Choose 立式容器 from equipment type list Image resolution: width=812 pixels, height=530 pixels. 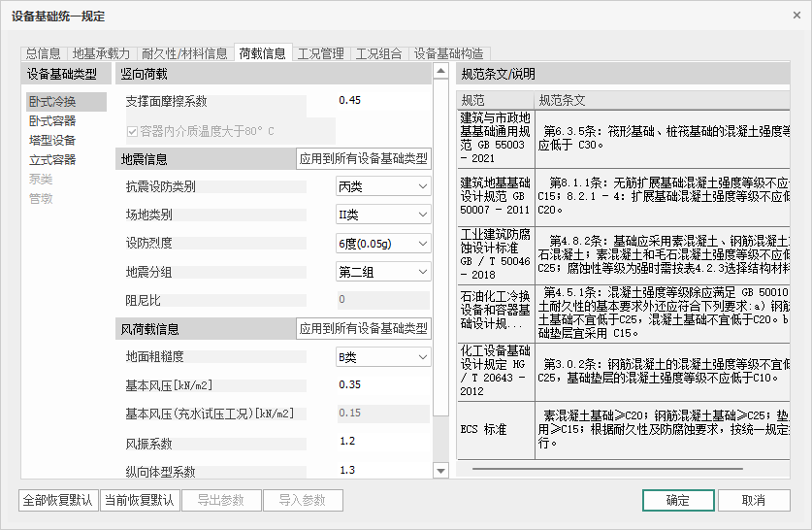point(52,160)
